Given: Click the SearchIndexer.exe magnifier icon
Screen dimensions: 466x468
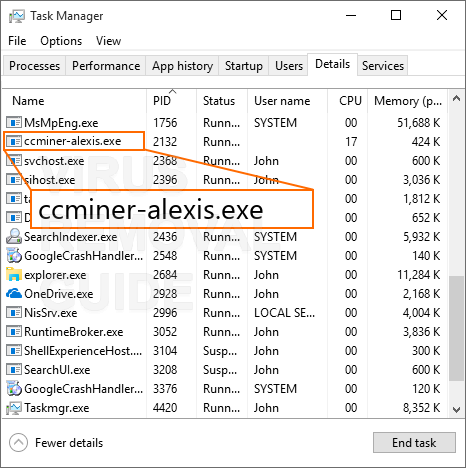Looking at the screenshot, I should (14, 236).
